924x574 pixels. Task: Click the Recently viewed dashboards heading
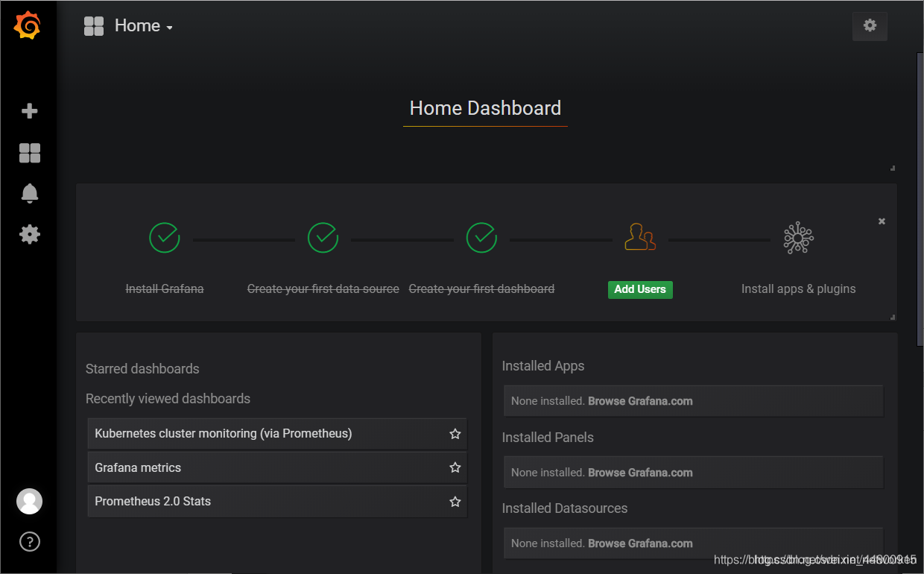[168, 399]
